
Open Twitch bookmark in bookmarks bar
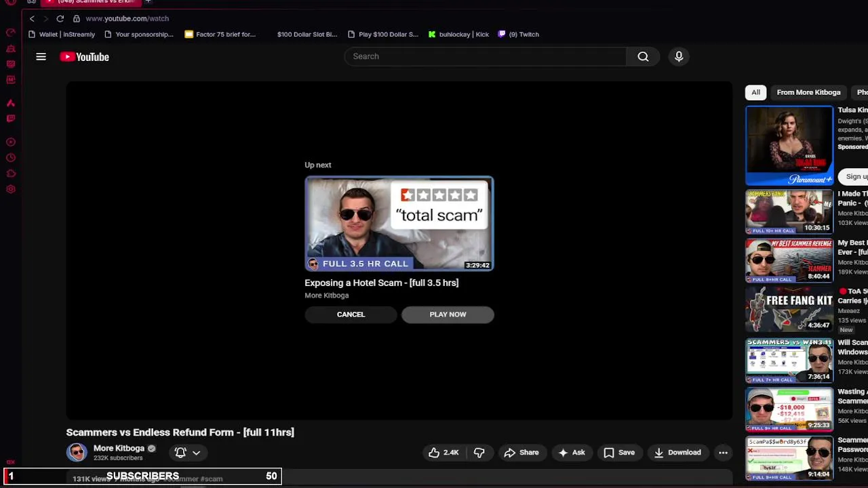(518, 34)
